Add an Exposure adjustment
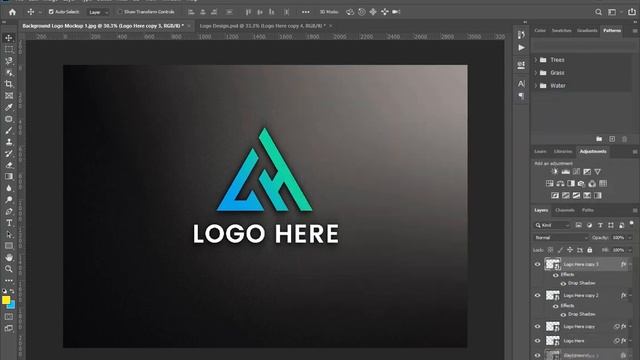Viewport: 640px width, 360px height. tap(587, 172)
